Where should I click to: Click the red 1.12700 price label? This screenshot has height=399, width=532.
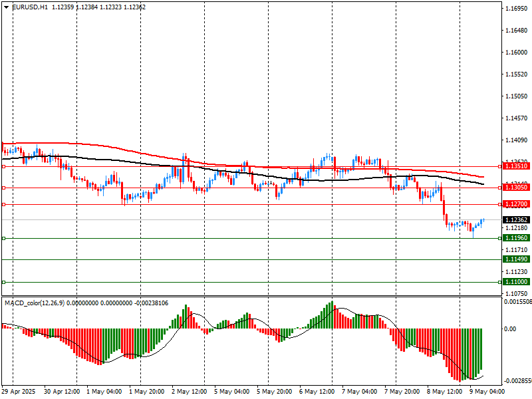(516, 204)
